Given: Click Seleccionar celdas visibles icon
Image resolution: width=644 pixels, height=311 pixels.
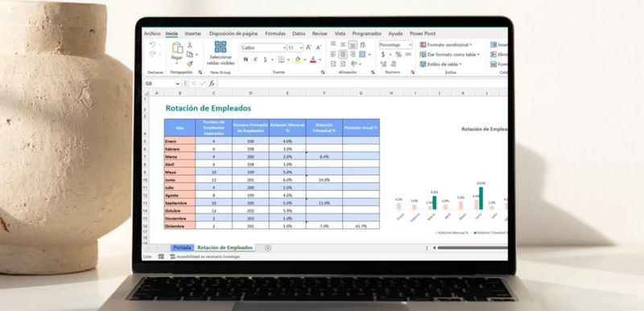Looking at the screenshot, I should 221,47.
